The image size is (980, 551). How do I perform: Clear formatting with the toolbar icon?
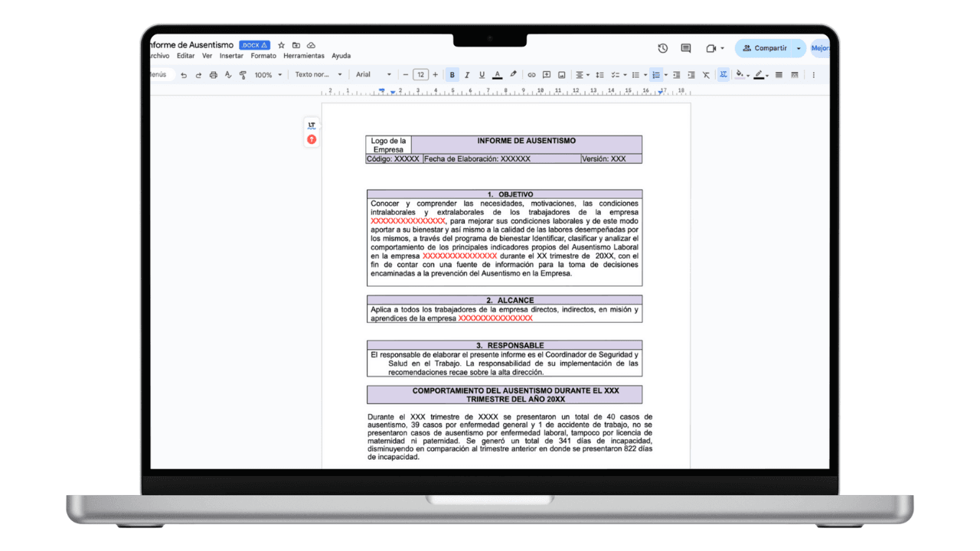click(x=706, y=74)
